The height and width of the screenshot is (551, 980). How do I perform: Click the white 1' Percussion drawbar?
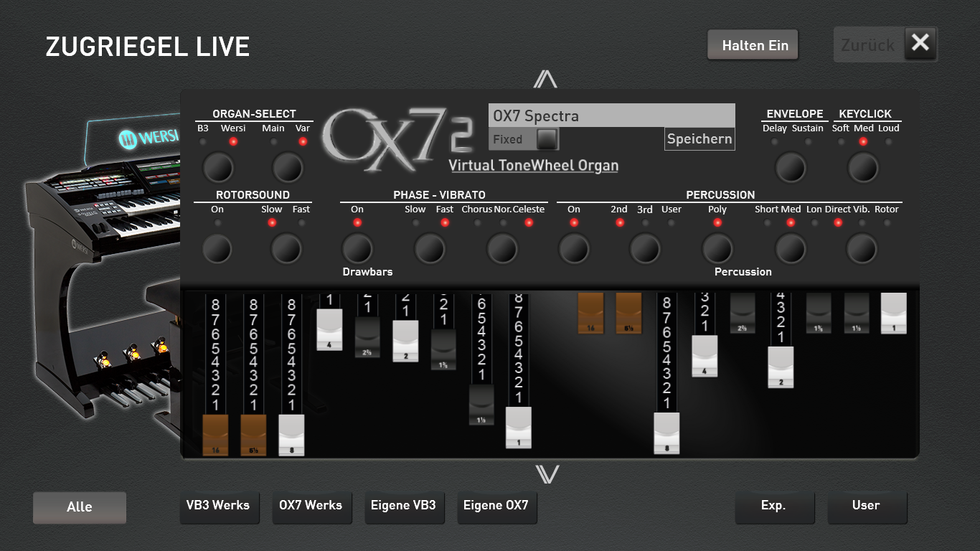click(x=894, y=313)
